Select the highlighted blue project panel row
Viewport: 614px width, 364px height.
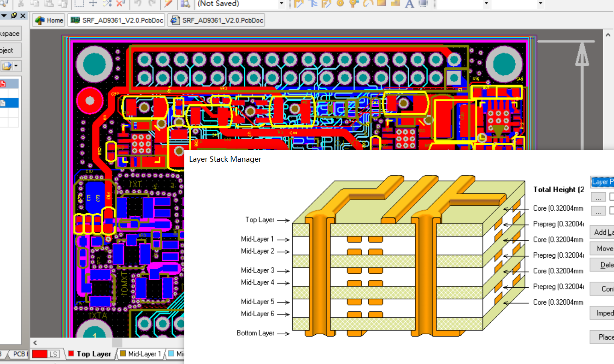point(9,103)
